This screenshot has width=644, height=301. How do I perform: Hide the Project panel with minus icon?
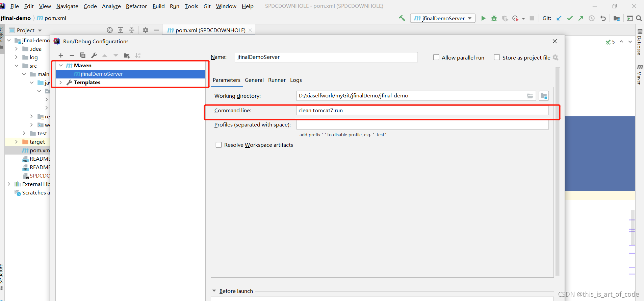point(156,30)
